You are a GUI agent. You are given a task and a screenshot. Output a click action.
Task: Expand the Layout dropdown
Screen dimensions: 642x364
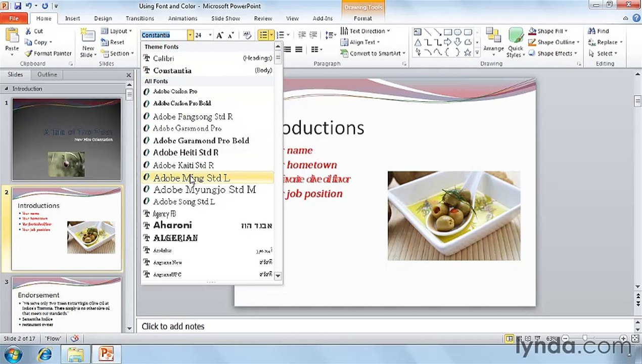coord(116,31)
